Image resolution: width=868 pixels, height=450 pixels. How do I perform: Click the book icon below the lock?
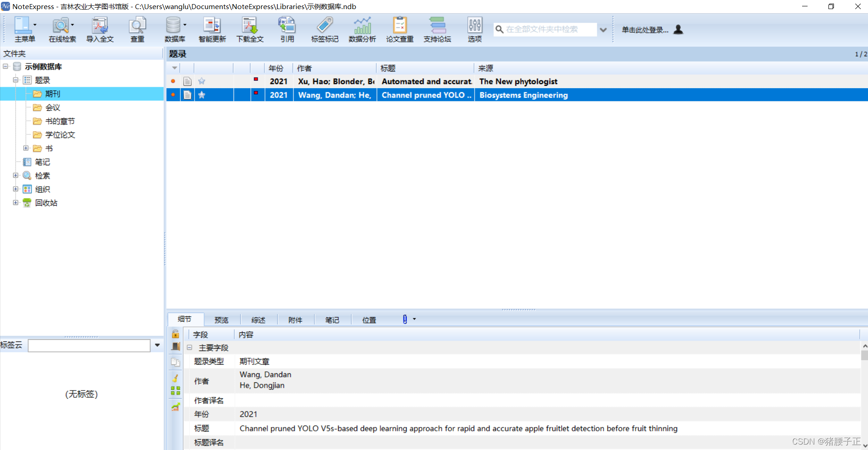(175, 346)
